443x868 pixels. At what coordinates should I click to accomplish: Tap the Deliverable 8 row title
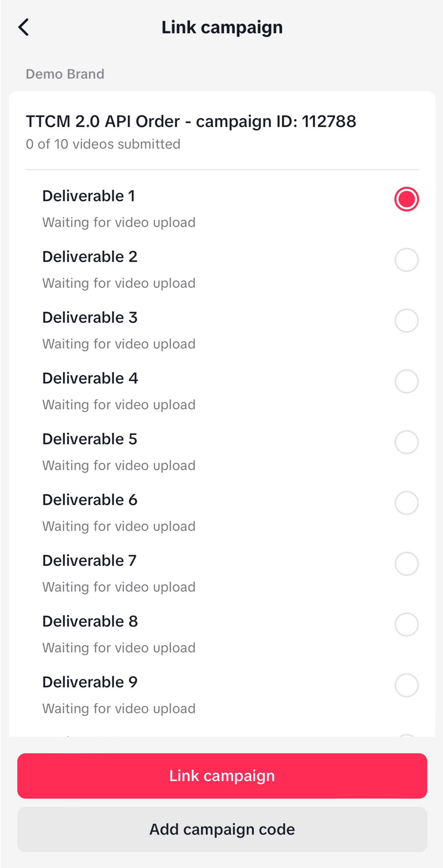90,621
